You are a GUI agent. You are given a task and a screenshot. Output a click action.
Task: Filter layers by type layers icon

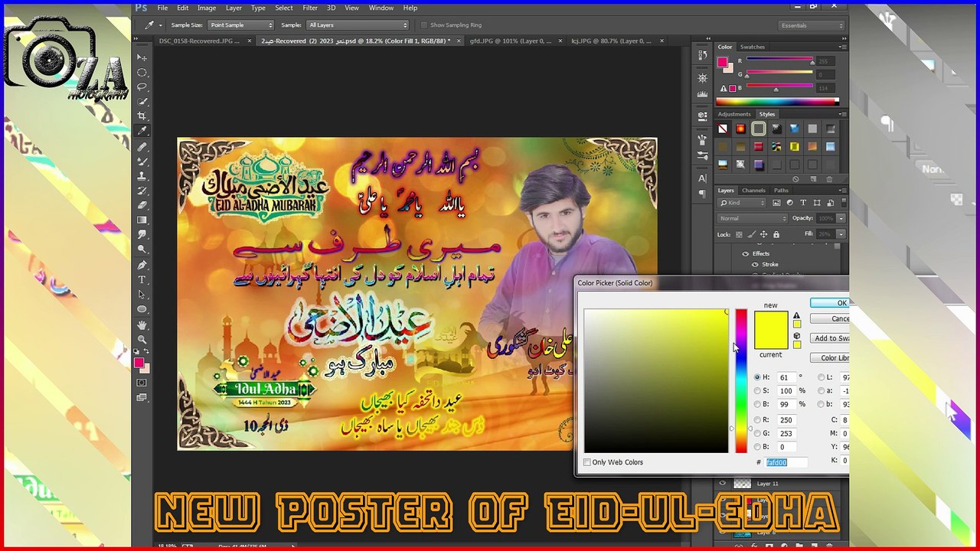pos(802,203)
